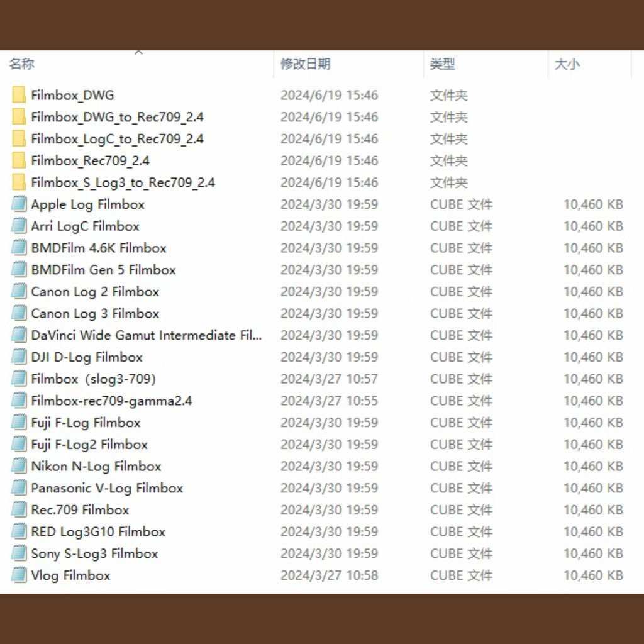Click the Apple Log Filmbox file name

point(88,204)
